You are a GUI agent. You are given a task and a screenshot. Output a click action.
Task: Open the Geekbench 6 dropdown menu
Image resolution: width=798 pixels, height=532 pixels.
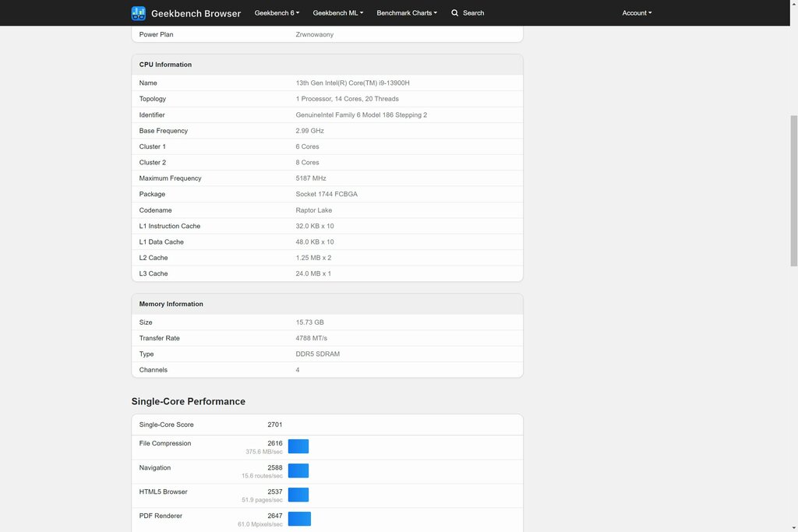pyautogui.click(x=277, y=13)
